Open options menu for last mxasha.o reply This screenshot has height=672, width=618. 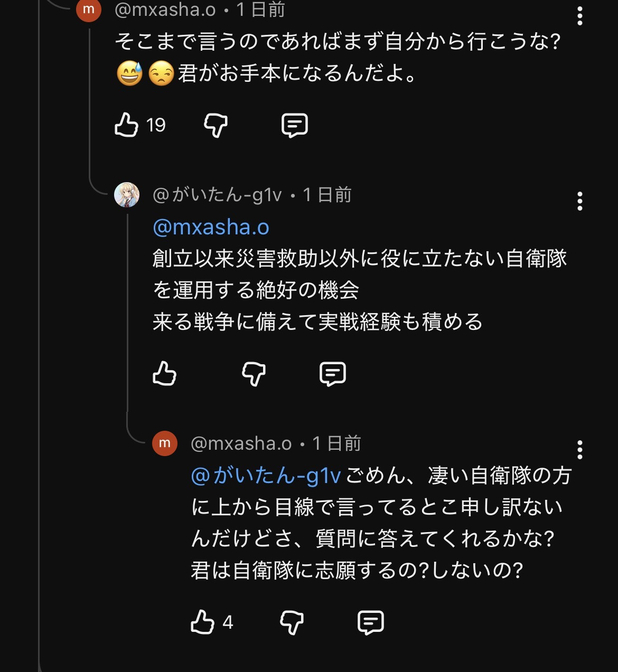pyautogui.click(x=580, y=450)
